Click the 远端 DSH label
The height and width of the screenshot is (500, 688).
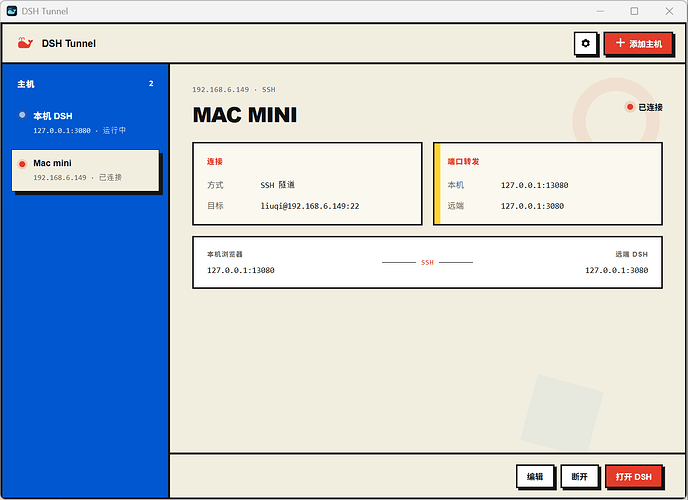631,254
